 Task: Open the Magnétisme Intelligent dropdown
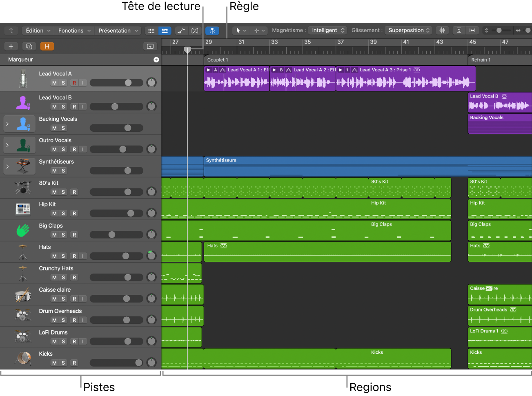[x=328, y=31]
